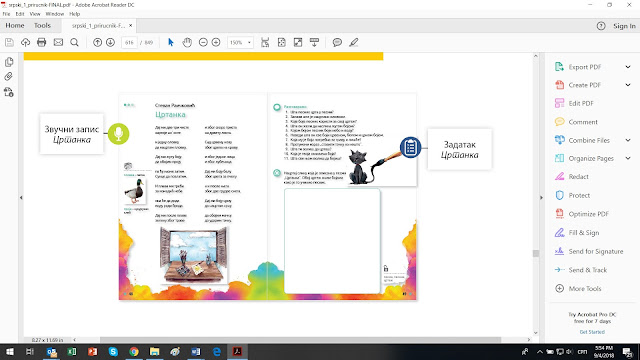The height and width of the screenshot is (360, 640).
Task: Open Word from the taskbar
Action: pyautogui.click(x=196, y=351)
